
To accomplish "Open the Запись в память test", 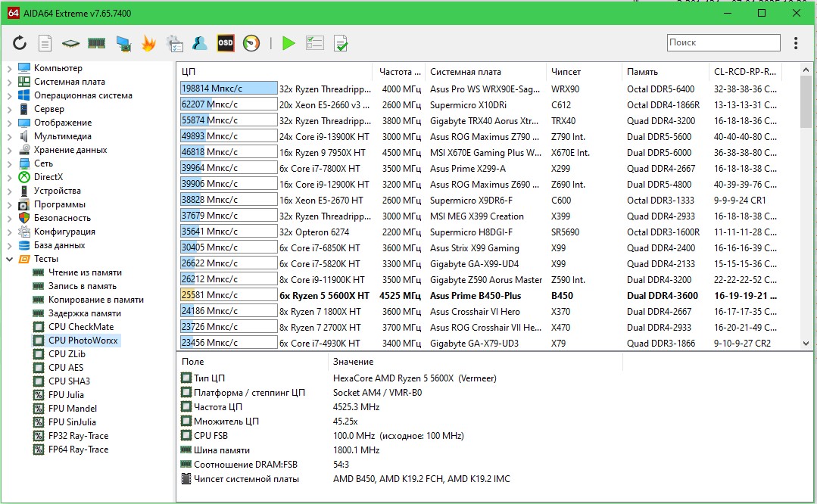I will pyautogui.click(x=83, y=286).
